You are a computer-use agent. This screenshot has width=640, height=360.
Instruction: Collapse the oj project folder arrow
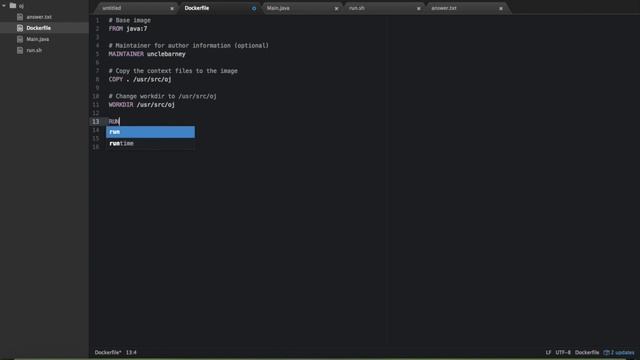pyautogui.click(x=4, y=6)
